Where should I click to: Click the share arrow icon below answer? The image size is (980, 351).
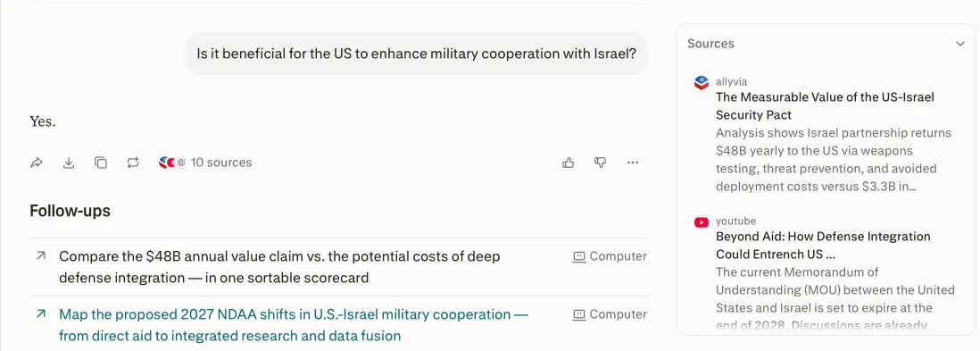point(37,163)
